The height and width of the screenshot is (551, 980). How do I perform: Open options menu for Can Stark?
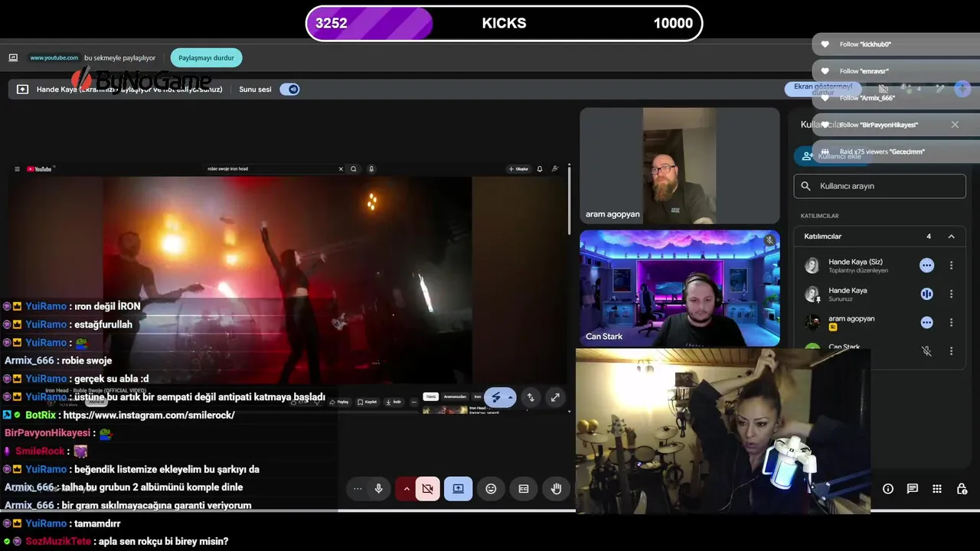[x=952, y=350]
